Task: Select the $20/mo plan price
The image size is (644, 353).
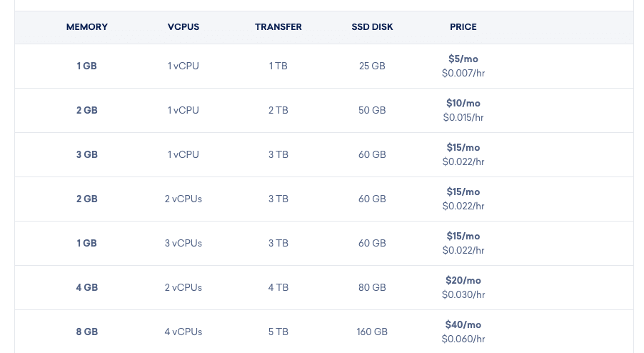Action: point(463,280)
